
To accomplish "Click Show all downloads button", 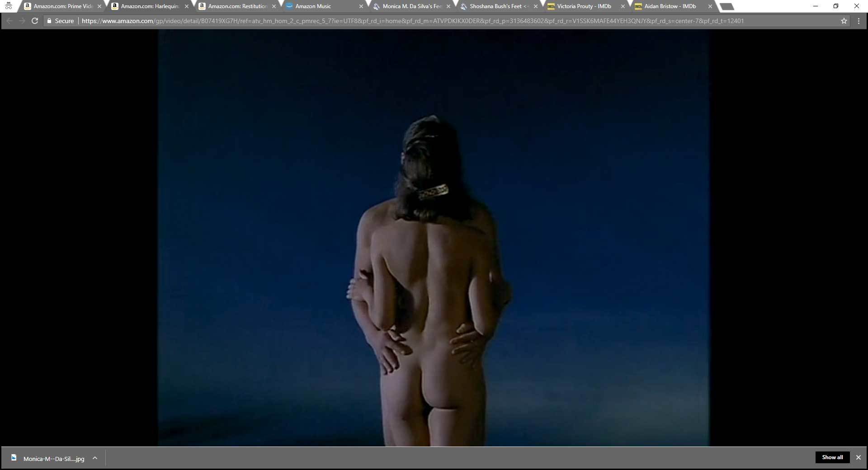I will (832, 457).
